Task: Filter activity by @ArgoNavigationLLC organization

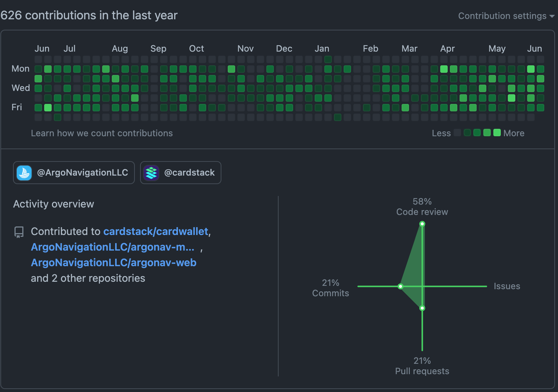Action: tap(74, 173)
